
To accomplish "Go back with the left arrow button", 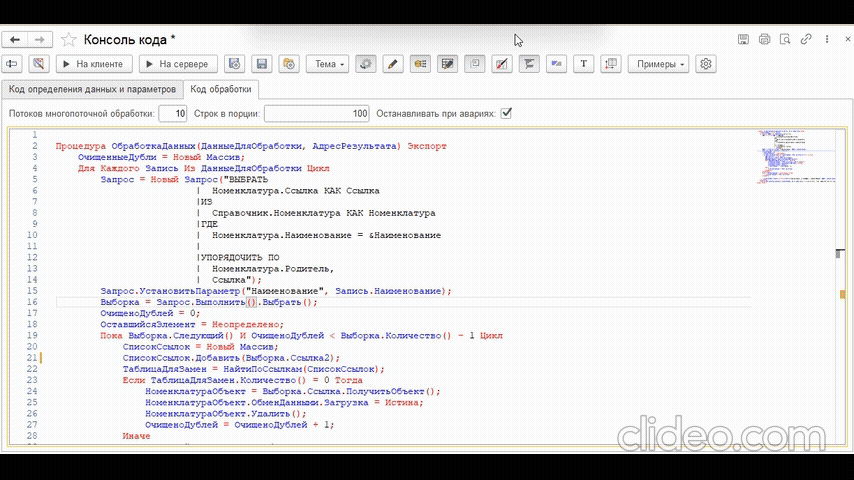I will click(15, 40).
